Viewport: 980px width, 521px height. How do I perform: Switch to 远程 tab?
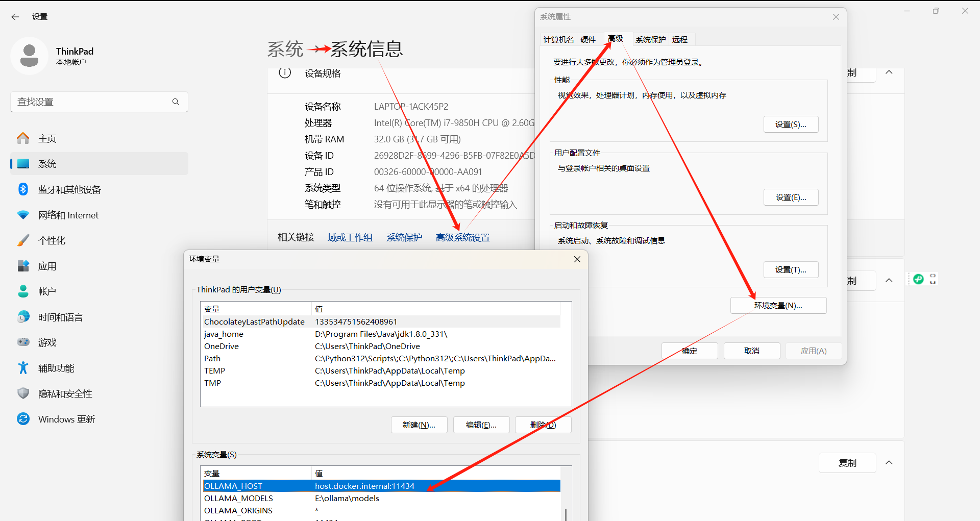coord(680,39)
